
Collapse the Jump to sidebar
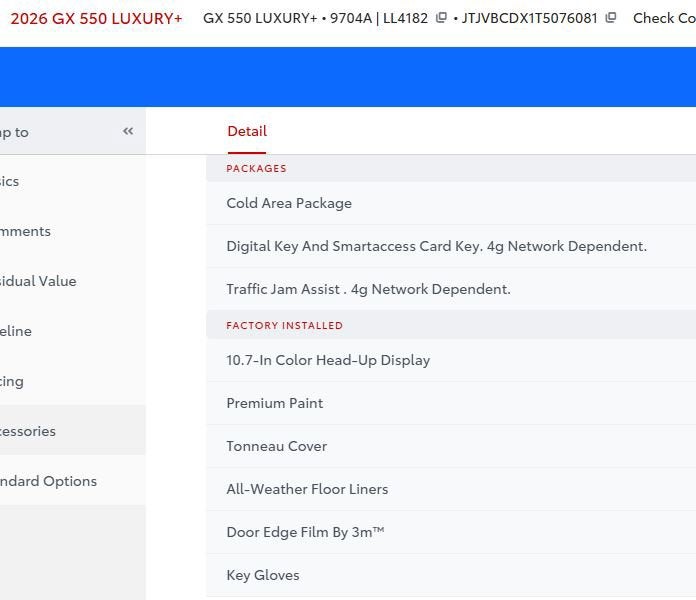[128, 131]
